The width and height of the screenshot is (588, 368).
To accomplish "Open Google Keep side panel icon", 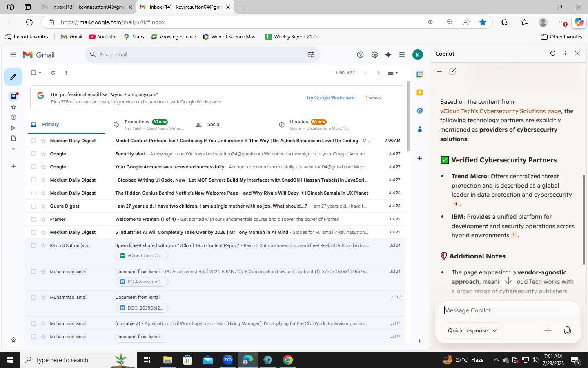I will coord(419,92).
